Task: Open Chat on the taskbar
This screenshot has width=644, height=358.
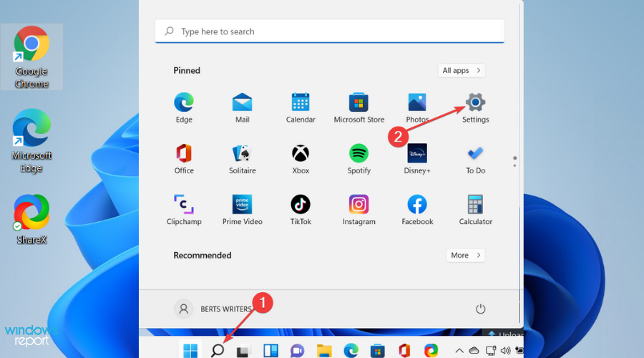Action: coord(297,350)
